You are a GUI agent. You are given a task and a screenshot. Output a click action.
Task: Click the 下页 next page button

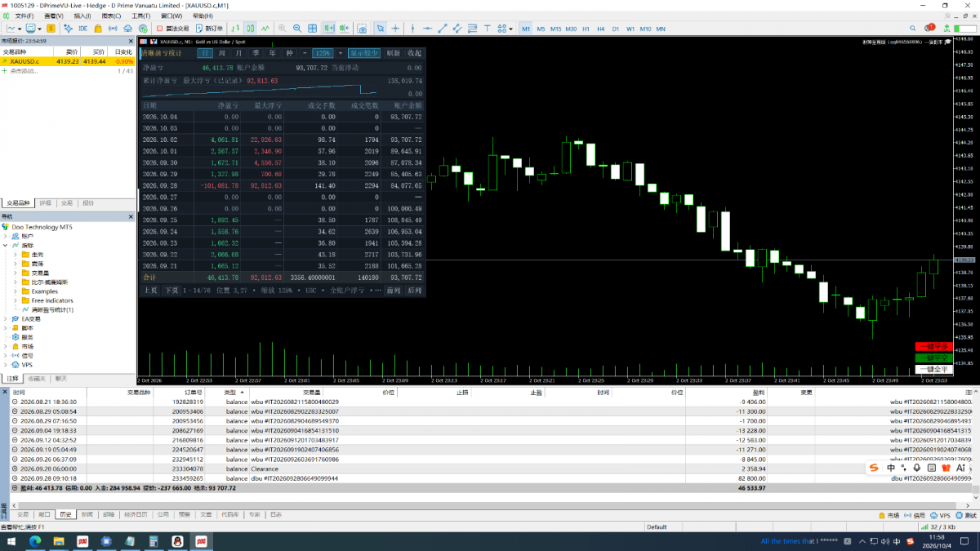[171, 290]
